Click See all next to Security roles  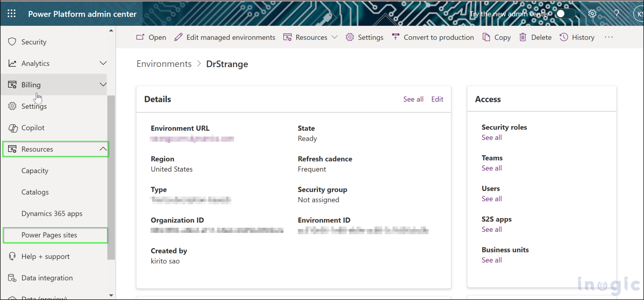[491, 137]
